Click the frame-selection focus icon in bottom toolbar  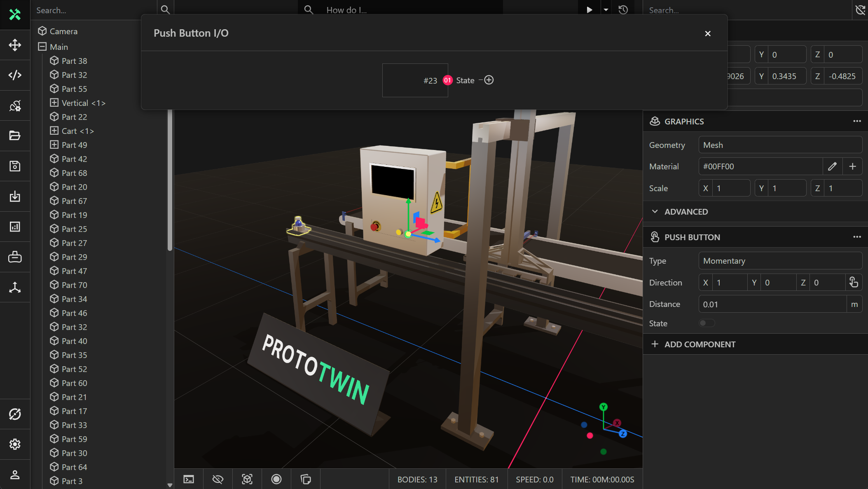[247, 479]
